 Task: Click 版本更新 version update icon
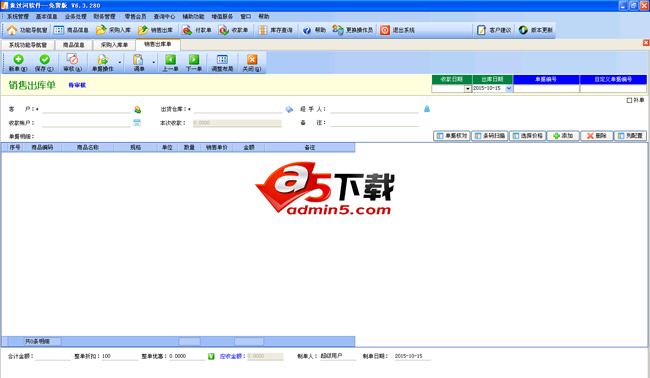(523, 30)
